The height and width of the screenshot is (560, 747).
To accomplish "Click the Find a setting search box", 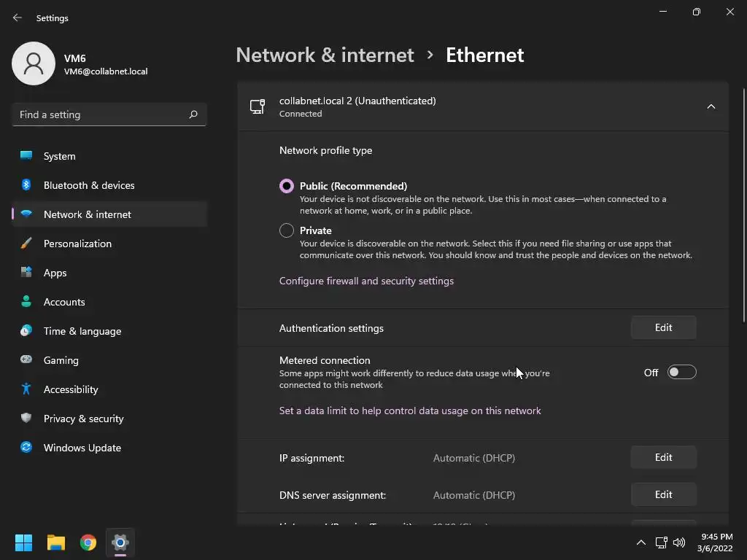I will coord(102,114).
